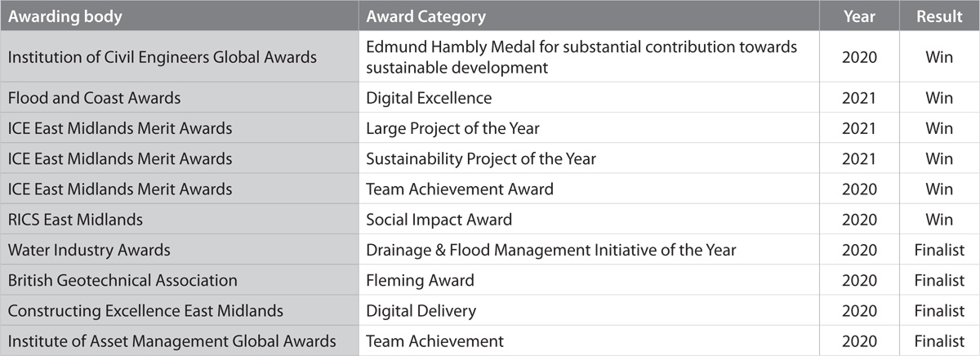The image size is (980, 356).
Task: Click the Fleming Award cell
Action: coord(420,280)
